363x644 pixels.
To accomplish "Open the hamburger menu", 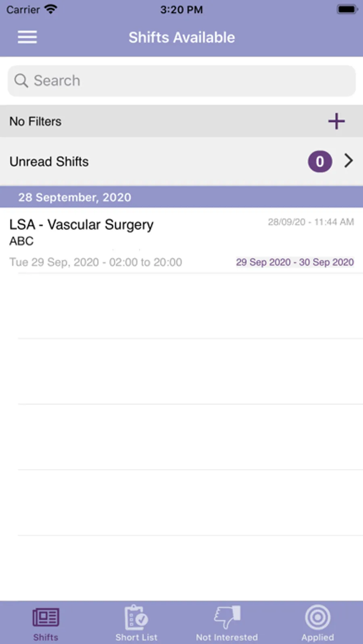I will (27, 37).
